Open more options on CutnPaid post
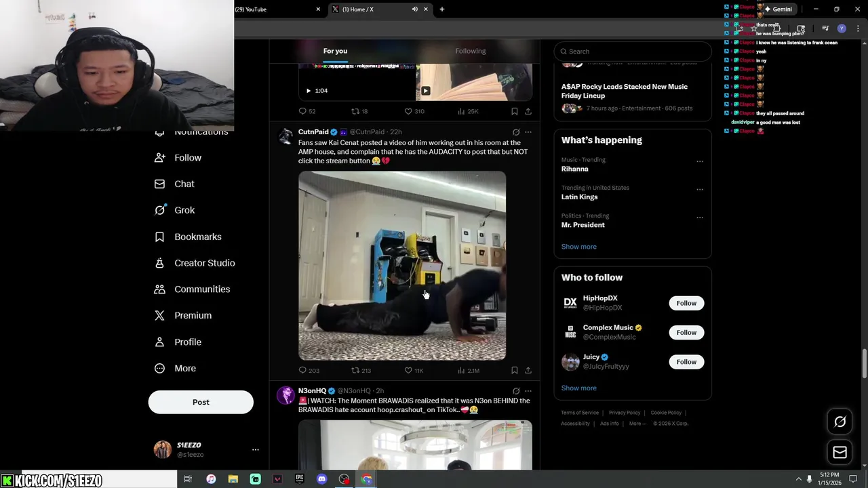 pos(528,132)
